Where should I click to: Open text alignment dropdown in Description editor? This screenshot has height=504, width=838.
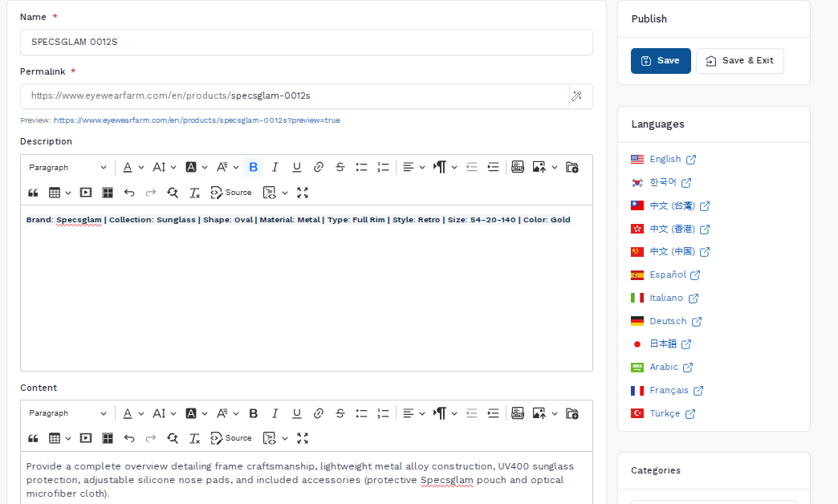[413, 167]
